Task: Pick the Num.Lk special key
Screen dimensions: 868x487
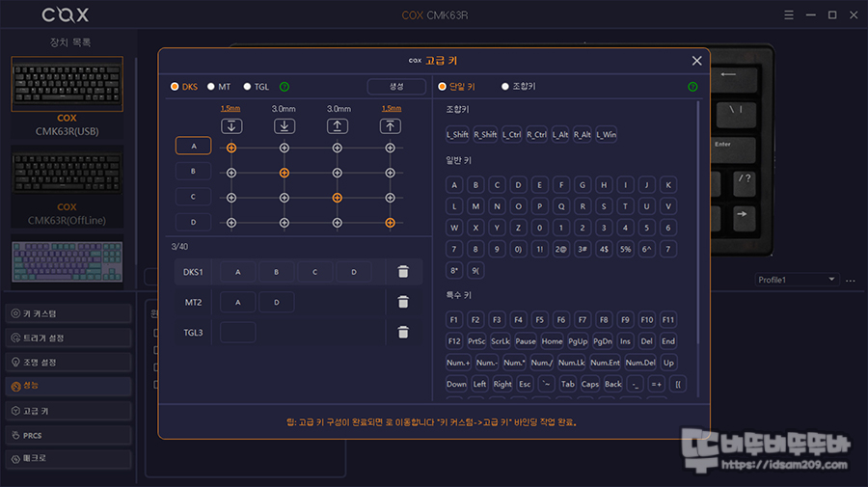Action: tap(571, 363)
